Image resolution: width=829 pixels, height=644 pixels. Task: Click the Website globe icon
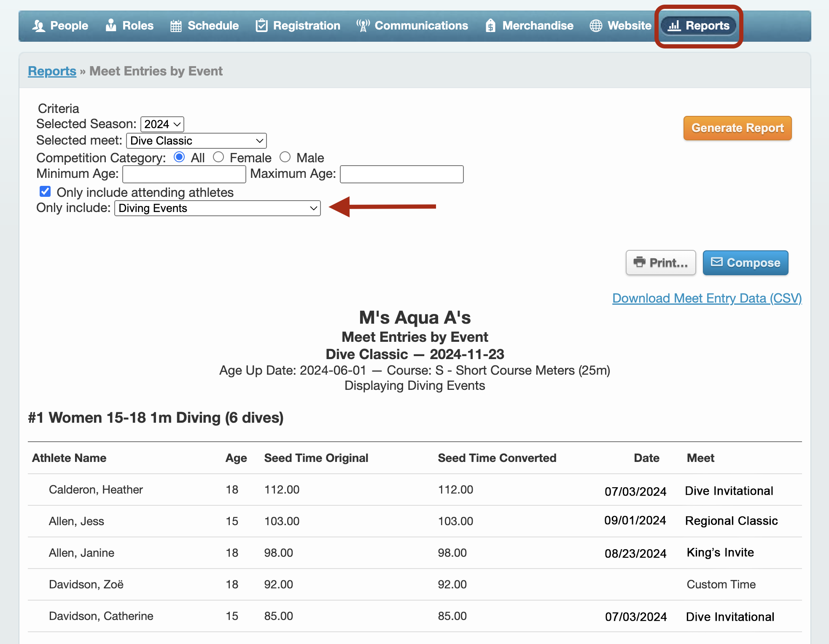point(596,26)
